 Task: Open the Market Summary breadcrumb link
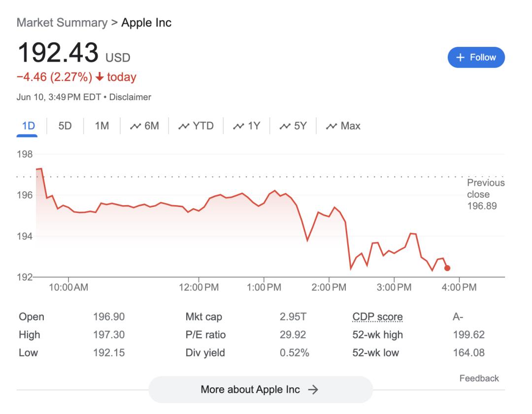[62, 23]
